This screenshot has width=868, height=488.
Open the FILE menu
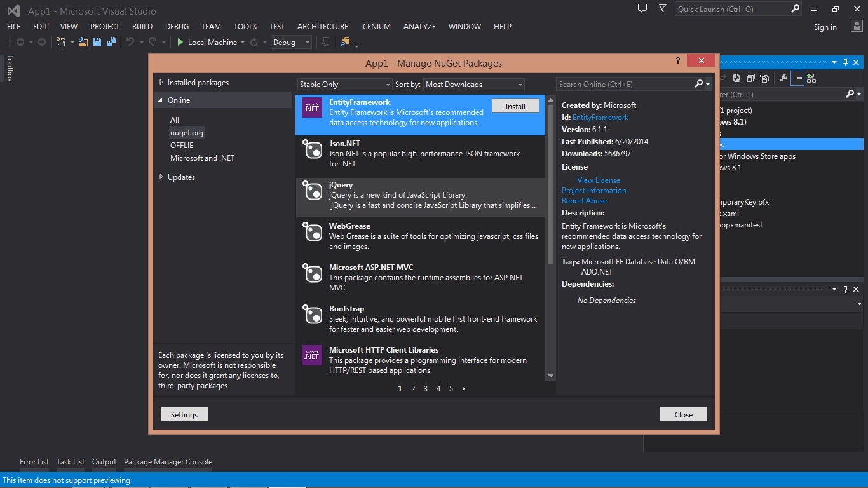point(13,26)
